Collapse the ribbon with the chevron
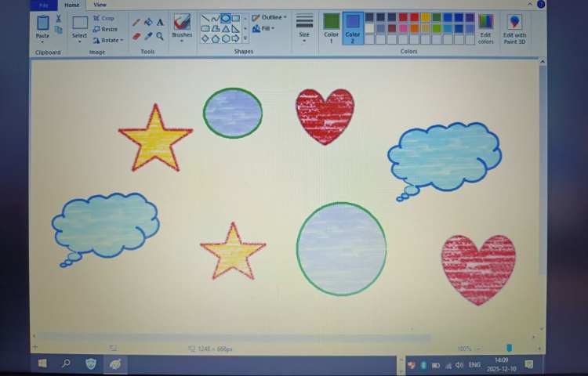 pyautogui.click(x=529, y=5)
